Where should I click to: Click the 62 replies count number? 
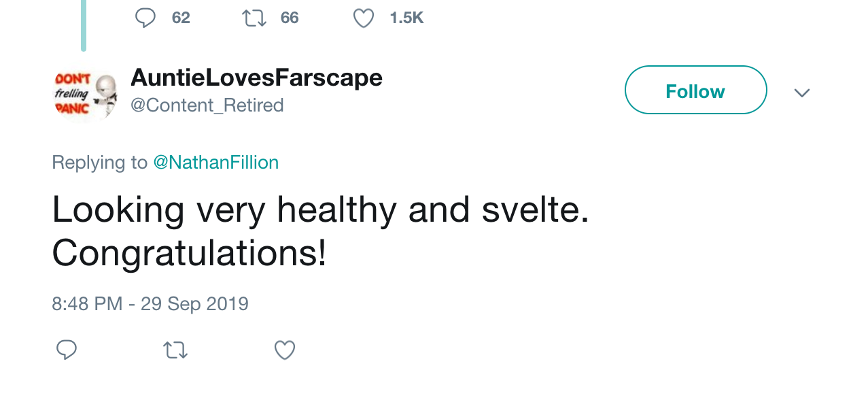181,18
